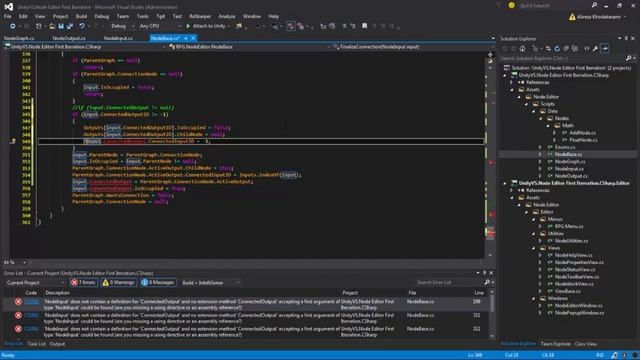Click the Error List vertical scrollbar
Viewport: 640px width, 360px height.
(492, 313)
